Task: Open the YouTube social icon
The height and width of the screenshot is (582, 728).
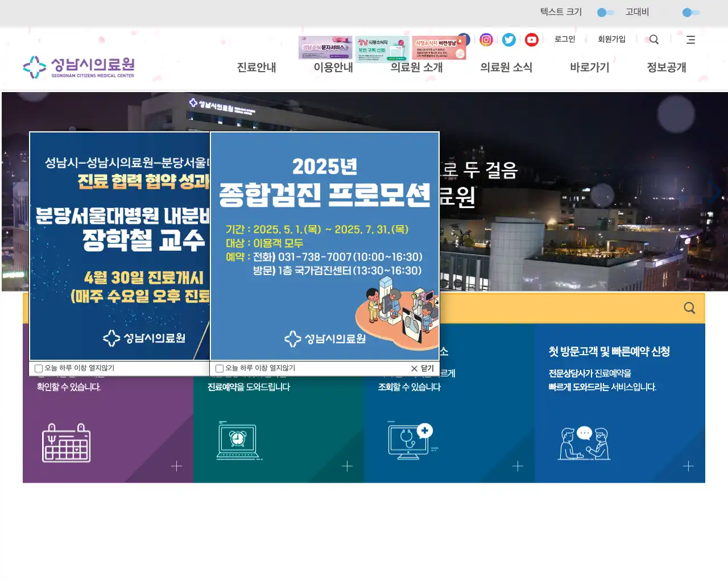Action: pyautogui.click(x=532, y=39)
